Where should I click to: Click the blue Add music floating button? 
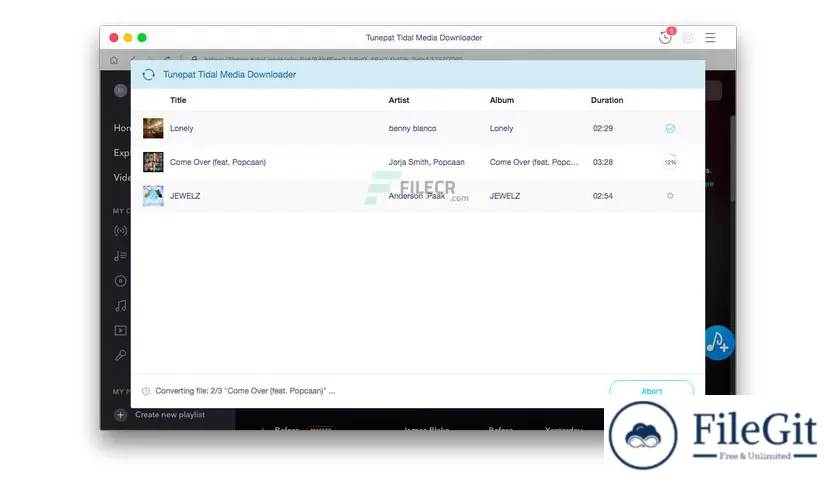(x=718, y=343)
